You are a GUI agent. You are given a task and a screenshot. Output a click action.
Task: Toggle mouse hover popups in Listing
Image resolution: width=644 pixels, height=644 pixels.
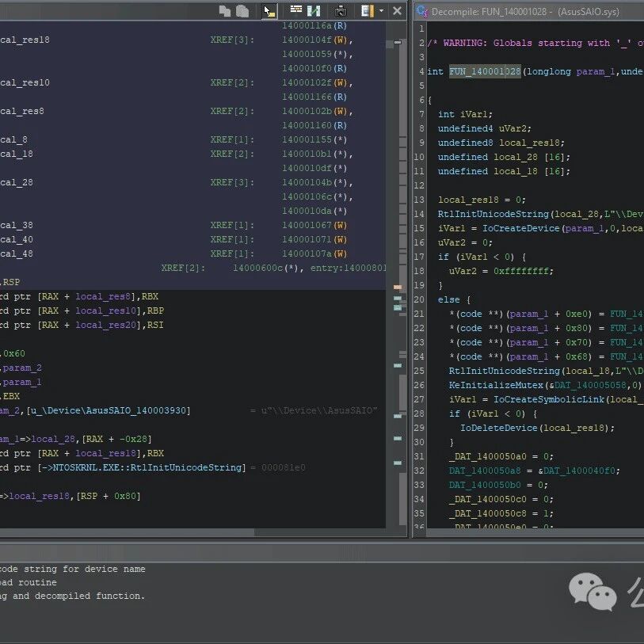click(x=269, y=11)
